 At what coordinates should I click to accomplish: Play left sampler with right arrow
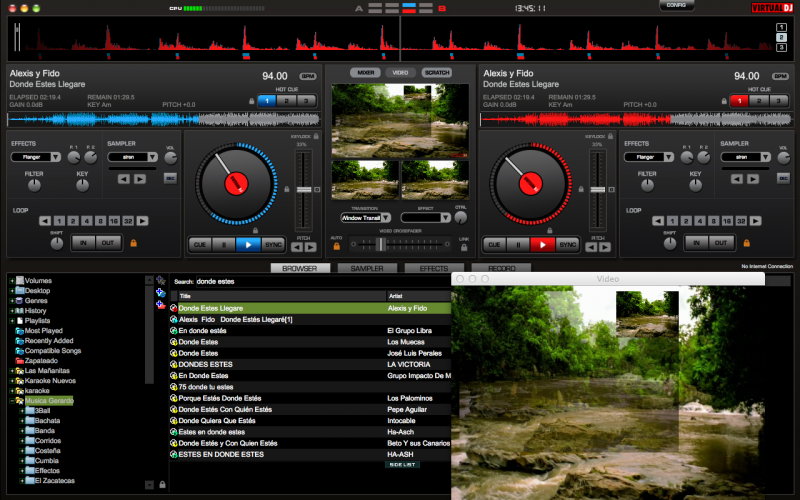click(x=140, y=179)
